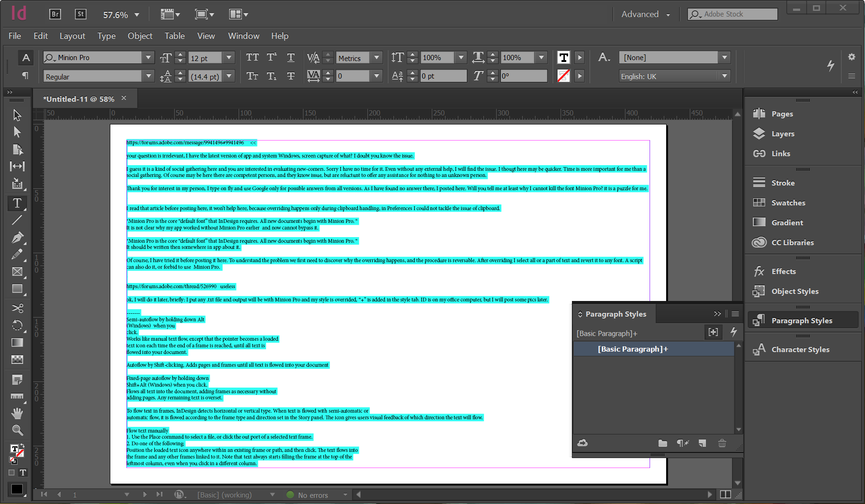
Task: Open the Window menu
Action: coord(244,35)
